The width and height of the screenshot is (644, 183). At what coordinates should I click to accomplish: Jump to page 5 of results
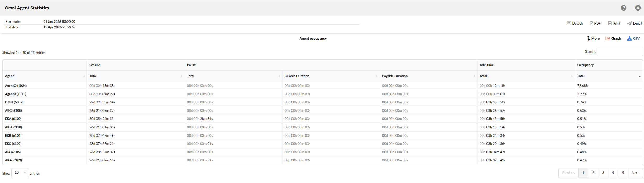coord(623,173)
